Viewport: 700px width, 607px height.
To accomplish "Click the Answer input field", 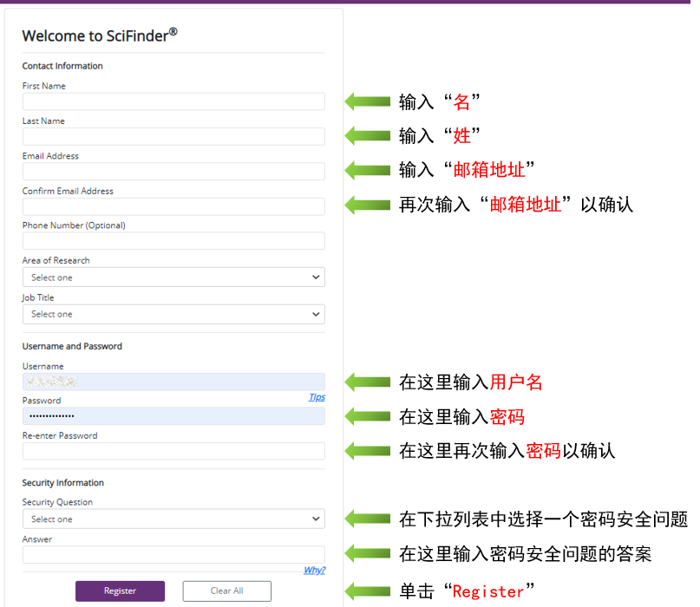I will (x=173, y=555).
